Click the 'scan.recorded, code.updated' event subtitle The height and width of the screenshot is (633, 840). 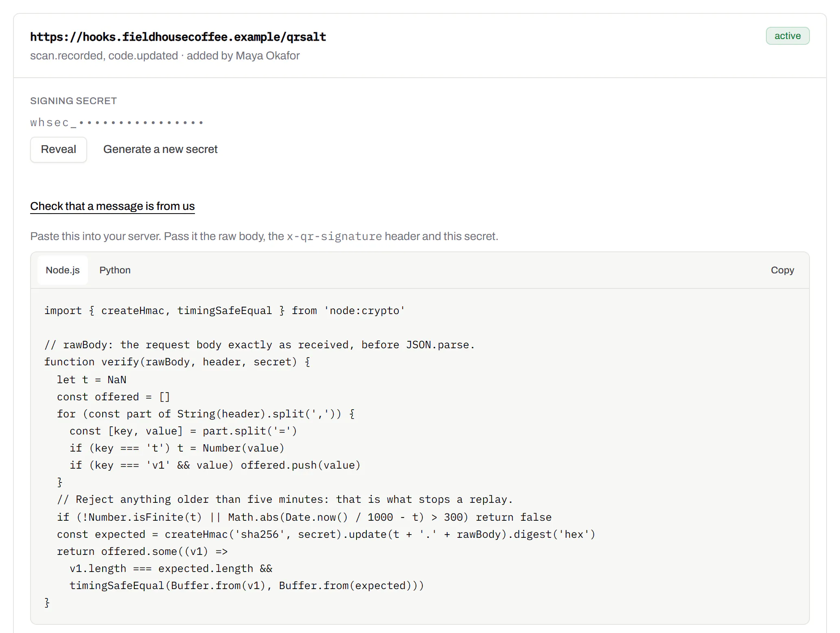[x=104, y=56]
